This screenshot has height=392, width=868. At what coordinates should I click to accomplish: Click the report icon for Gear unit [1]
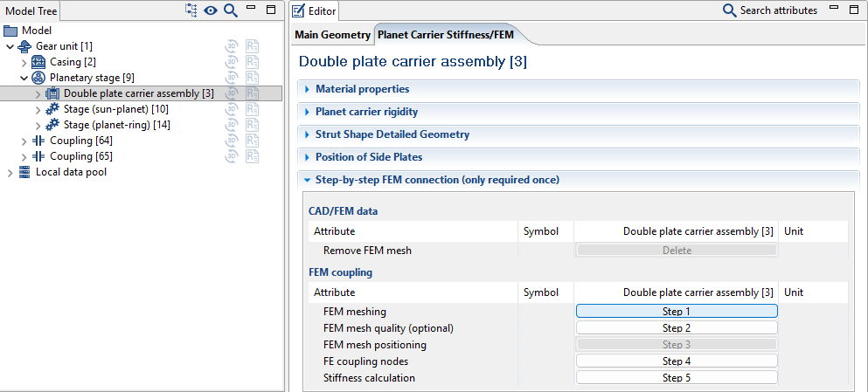point(253,46)
